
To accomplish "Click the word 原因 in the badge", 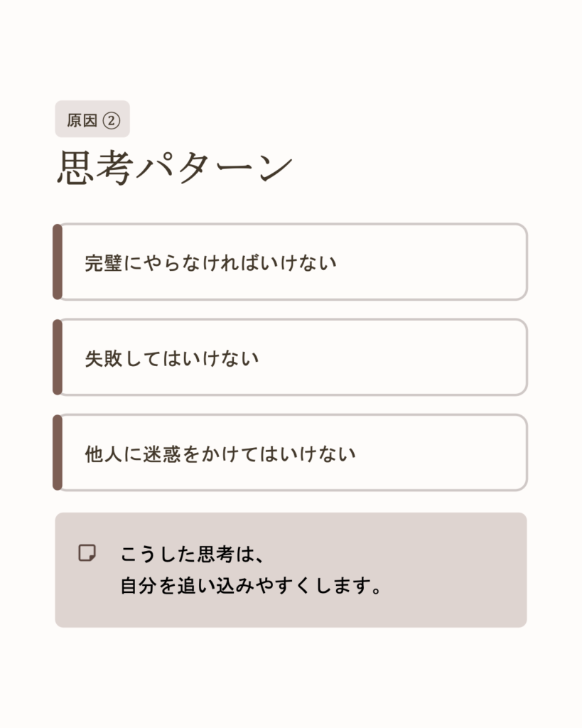I will point(82,120).
